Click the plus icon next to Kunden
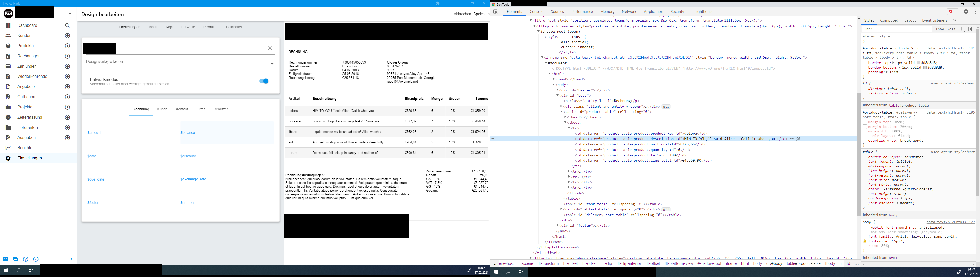The width and height of the screenshot is (980, 277). coord(67,35)
